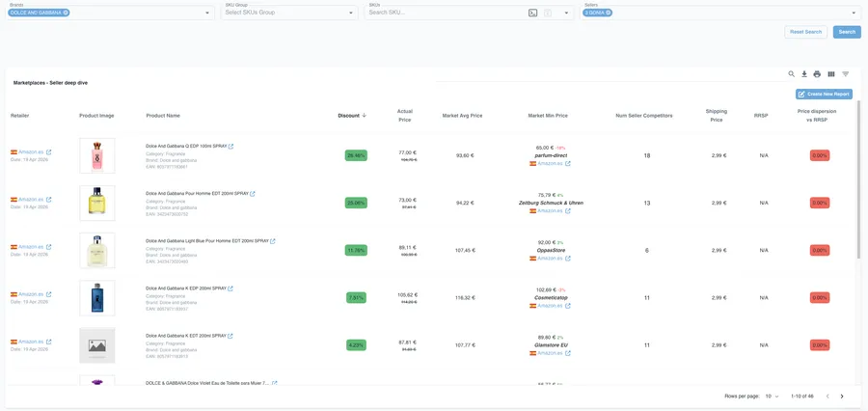The image size is (868, 411).
Task: Open external link beside K EDP 200ml SPRAY
Action: tap(231, 288)
